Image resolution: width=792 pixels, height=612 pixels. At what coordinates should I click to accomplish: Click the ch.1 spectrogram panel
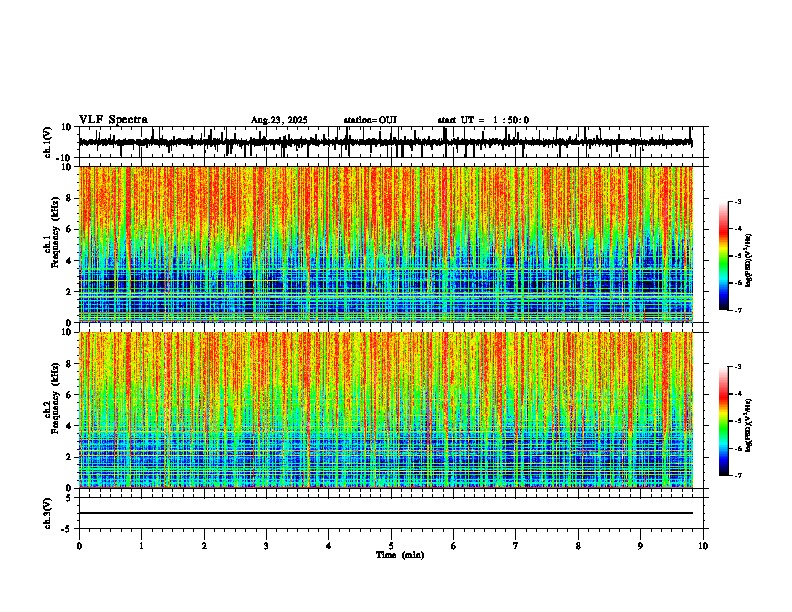click(386, 244)
